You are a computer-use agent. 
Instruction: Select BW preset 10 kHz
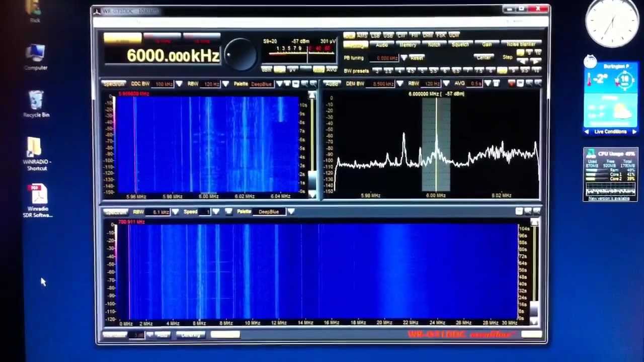pos(536,70)
